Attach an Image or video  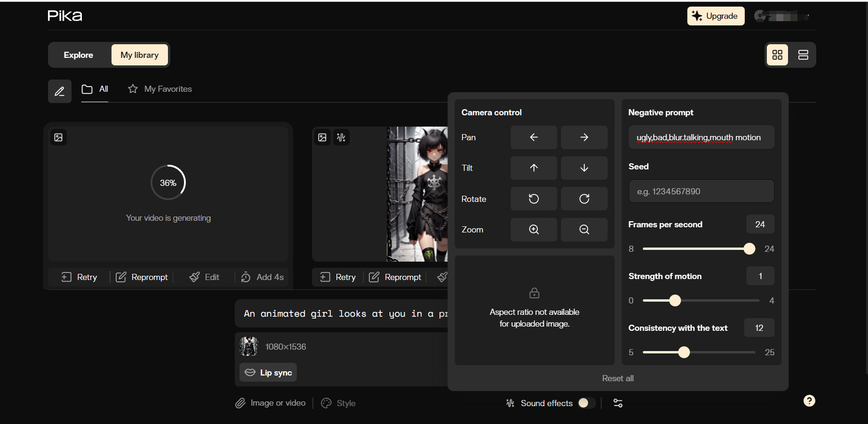(x=271, y=403)
